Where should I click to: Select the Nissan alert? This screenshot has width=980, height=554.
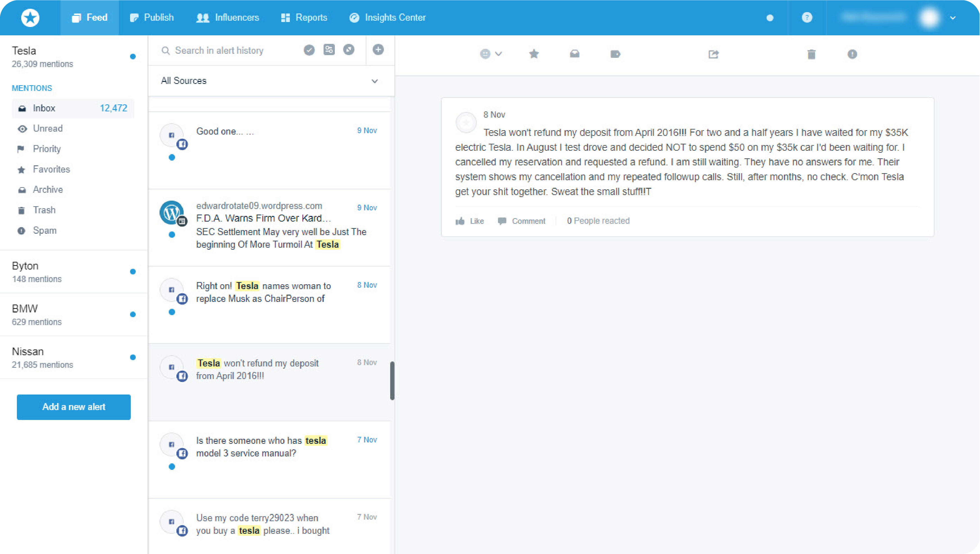73,357
